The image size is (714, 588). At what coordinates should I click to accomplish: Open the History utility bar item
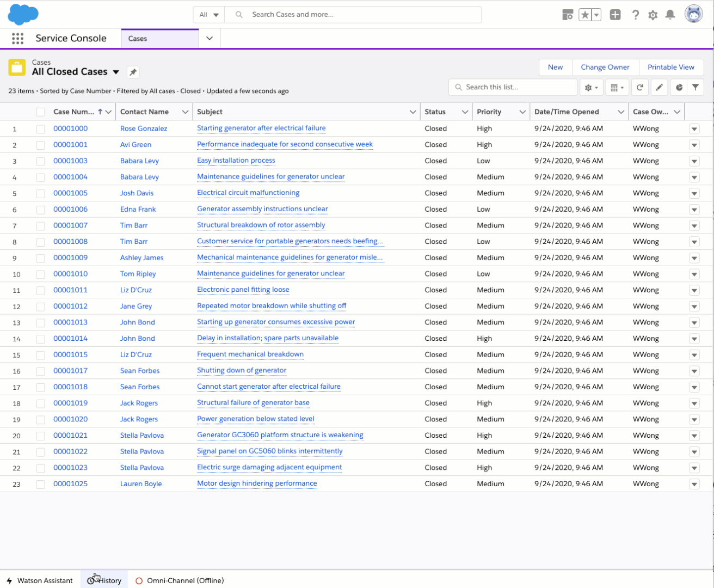[104, 580]
